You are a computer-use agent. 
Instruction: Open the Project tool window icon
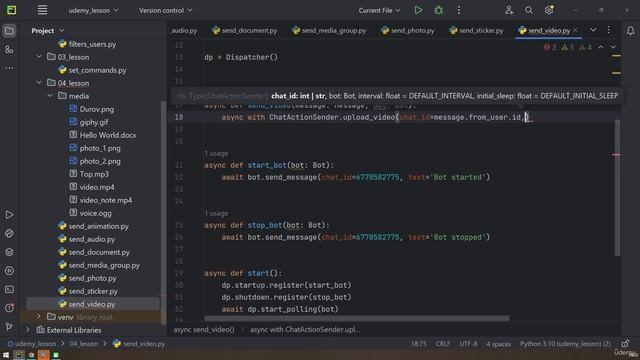[9, 31]
